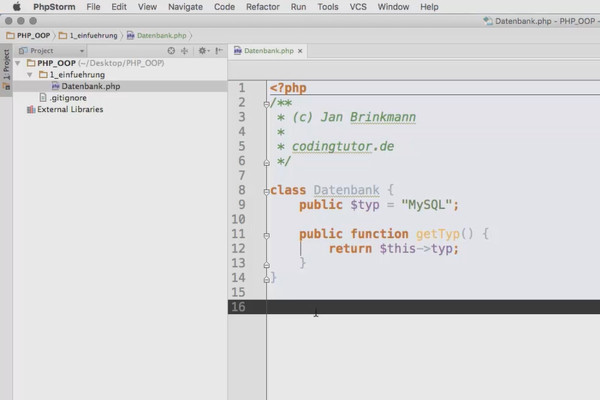Click PHP_OOP in the breadcrumb bar
Screen dimensions: 600x400
[x=33, y=36]
